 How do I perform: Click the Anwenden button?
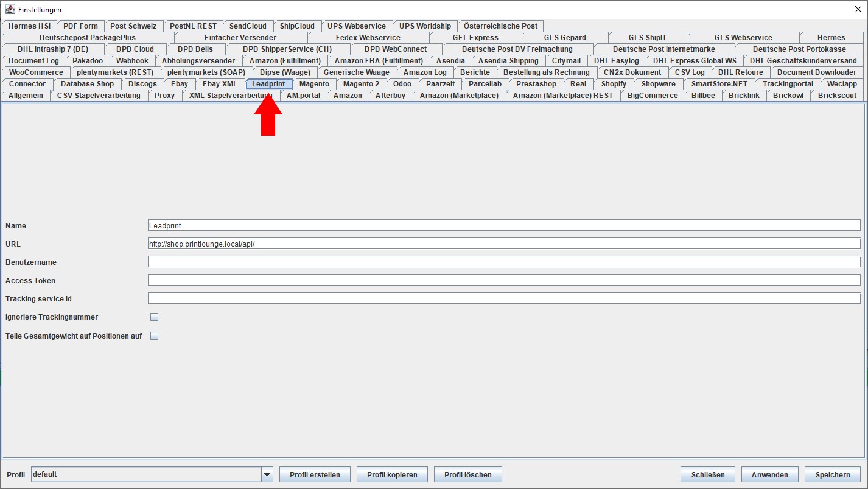[770, 474]
